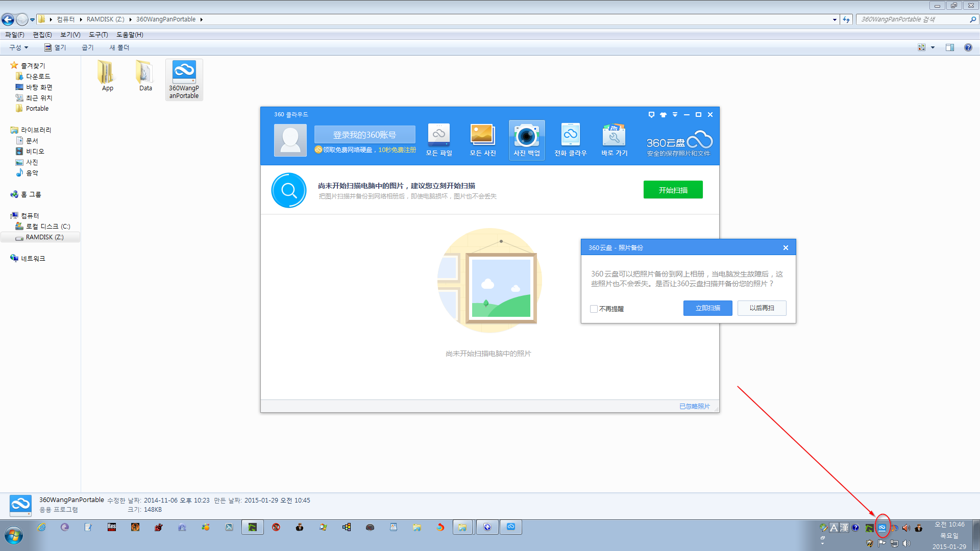Open Internet Explorer from the taskbar
Viewport: 980px width, 551px height.
[x=41, y=527]
